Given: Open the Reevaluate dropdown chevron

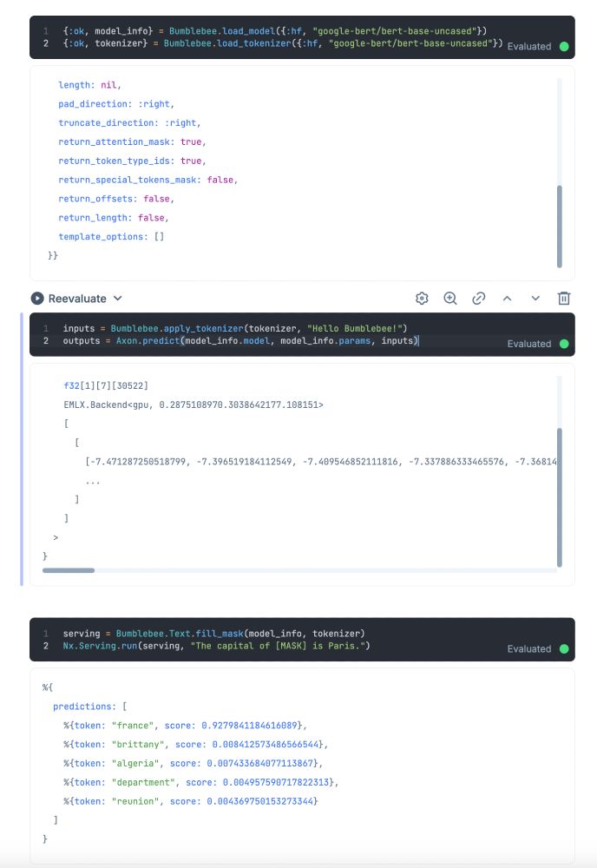Looking at the screenshot, I should pyautogui.click(x=117, y=299).
